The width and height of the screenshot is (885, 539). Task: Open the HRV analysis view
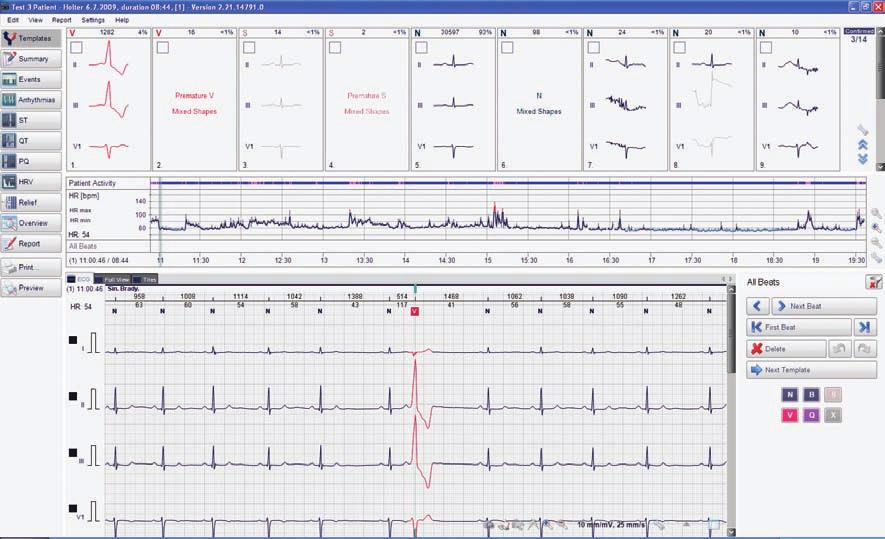(x=31, y=182)
